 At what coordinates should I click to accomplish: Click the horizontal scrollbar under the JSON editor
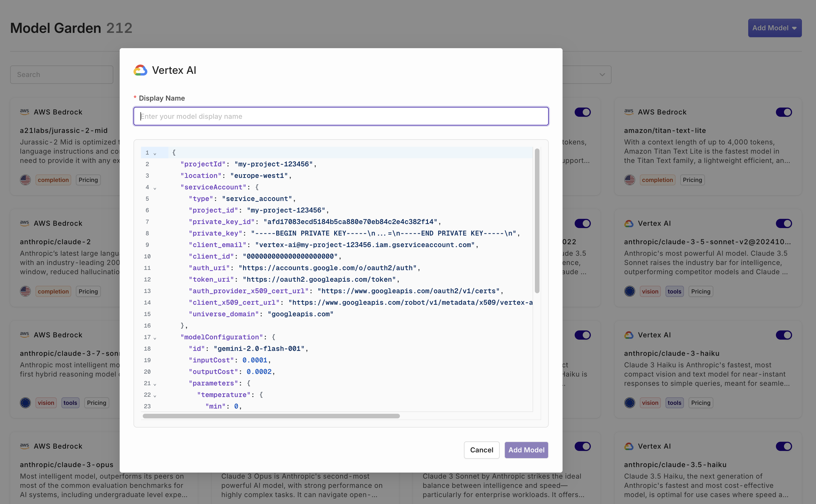[271, 416]
